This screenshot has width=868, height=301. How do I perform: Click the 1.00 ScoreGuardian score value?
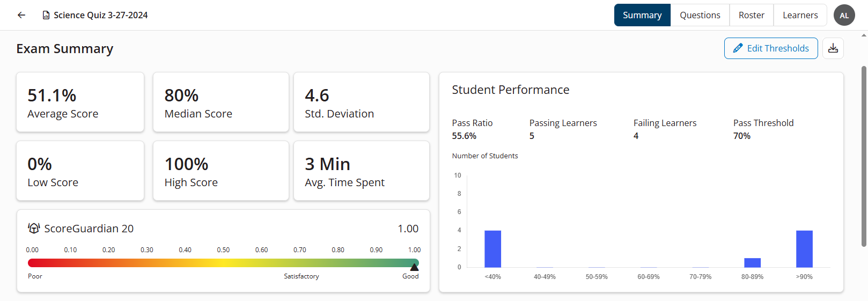[408, 229]
